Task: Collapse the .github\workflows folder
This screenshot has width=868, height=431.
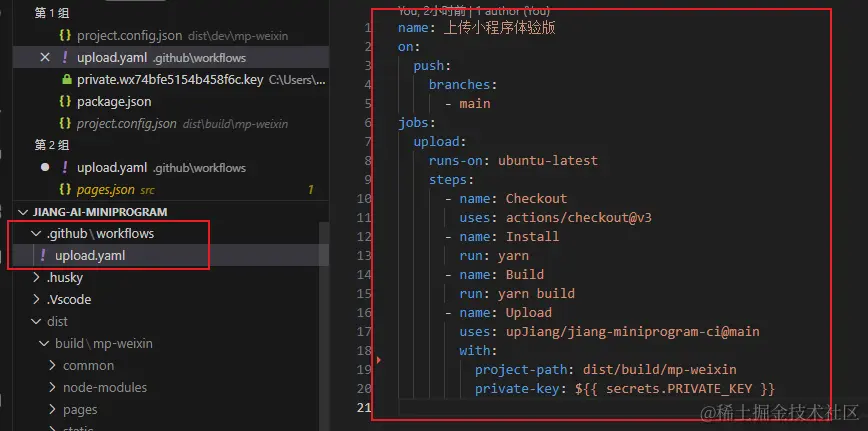Action: 37,234
